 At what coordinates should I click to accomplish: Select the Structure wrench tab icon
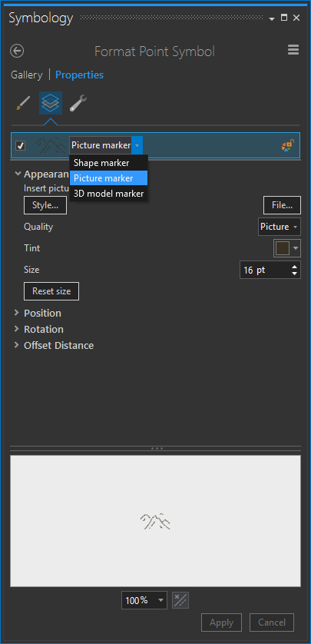click(x=78, y=103)
